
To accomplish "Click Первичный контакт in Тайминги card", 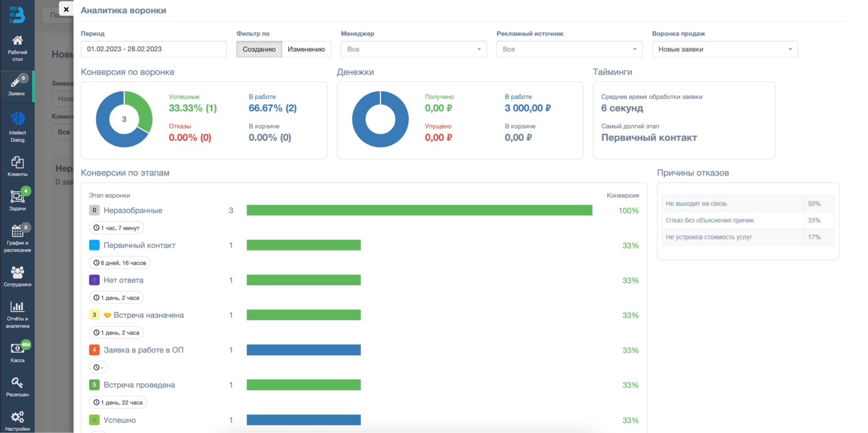I will coord(649,137).
